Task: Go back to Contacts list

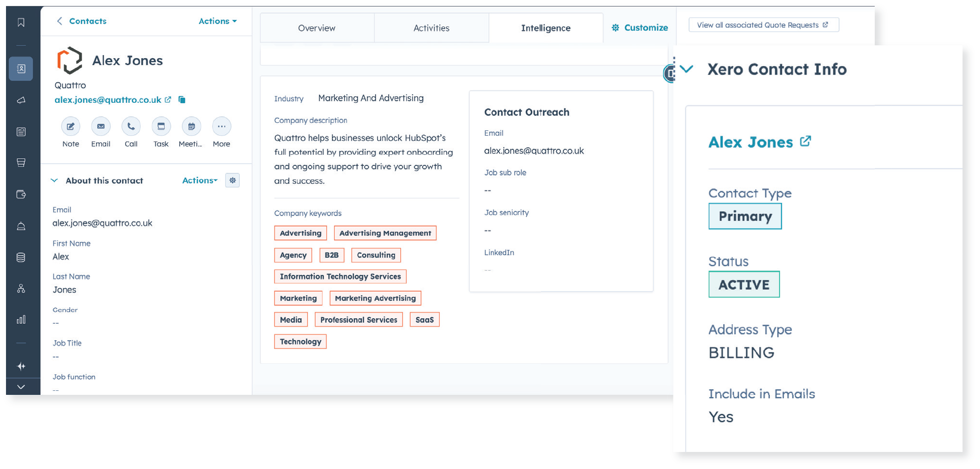Action: [x=82, y=21]
